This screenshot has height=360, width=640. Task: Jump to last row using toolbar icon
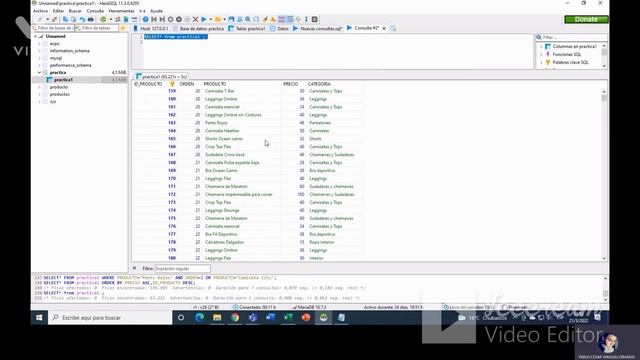tap(162, 19)
